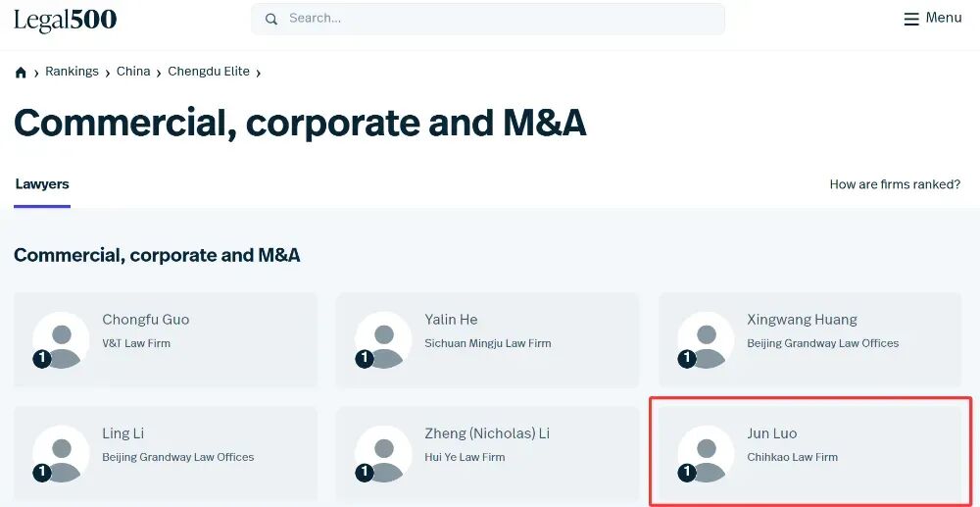Click 'How are firms ranked?' link
The image size is (980, 507).
point(895,184)
